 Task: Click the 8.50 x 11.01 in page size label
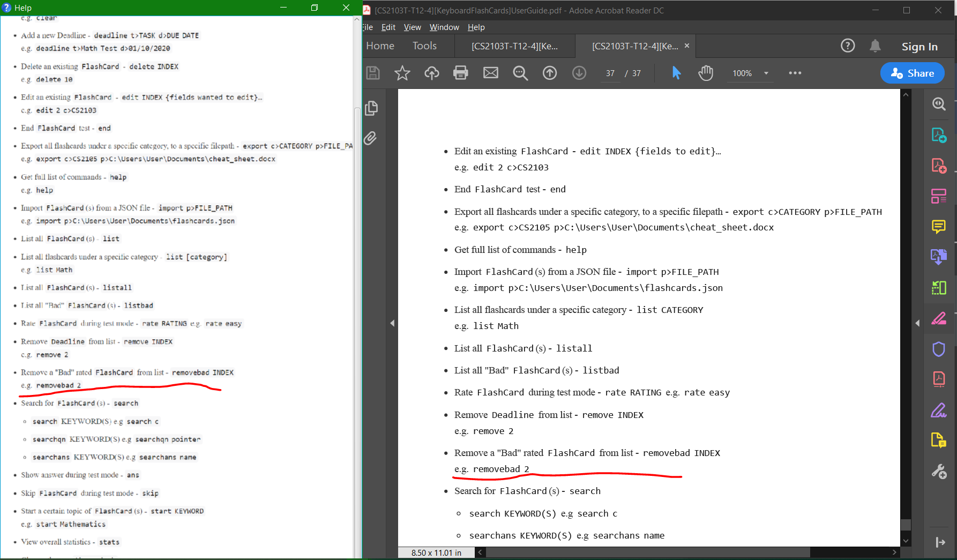(x=436, y=552)
